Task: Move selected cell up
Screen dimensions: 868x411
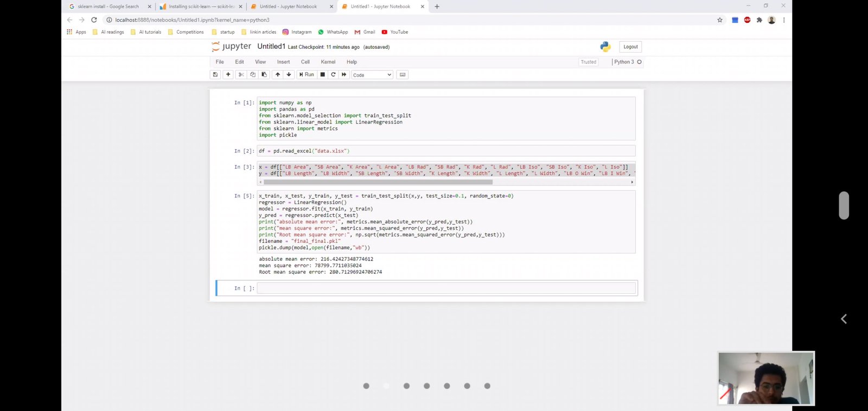Action: click(x=278, y=75)
